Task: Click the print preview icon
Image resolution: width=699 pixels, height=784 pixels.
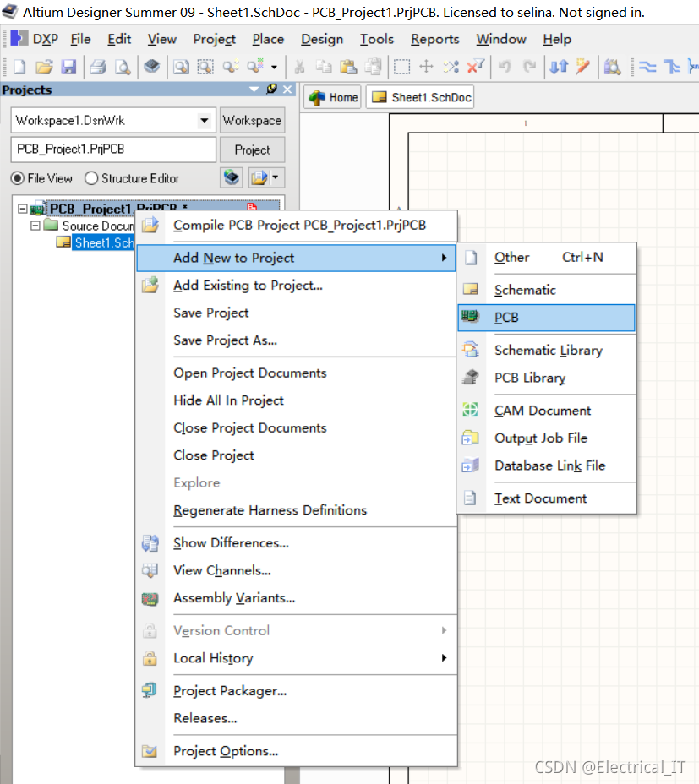Action: coord(123,67)
